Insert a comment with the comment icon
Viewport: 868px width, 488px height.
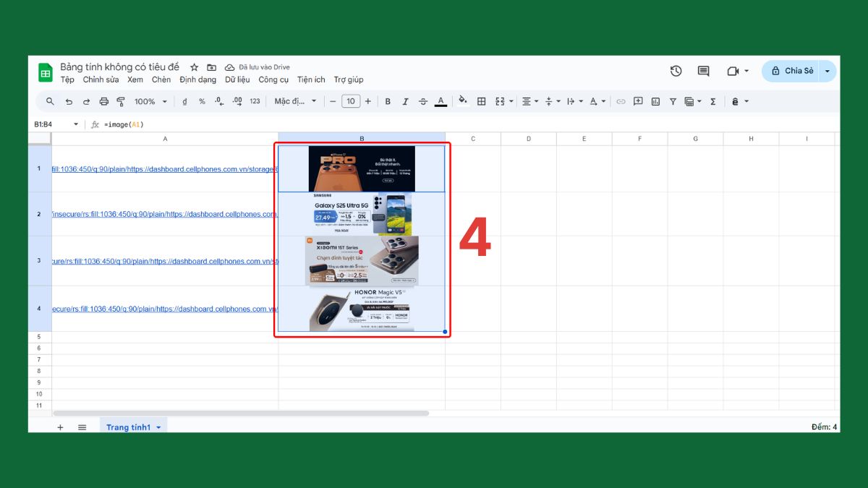pyautogui.click(x=637, y=101)
